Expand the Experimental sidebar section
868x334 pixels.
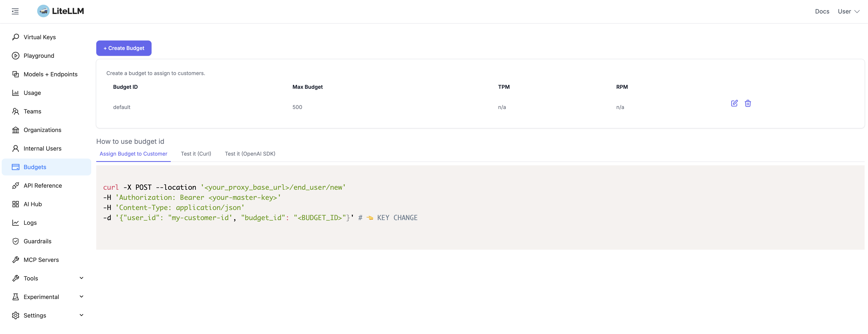click(81, 297)
